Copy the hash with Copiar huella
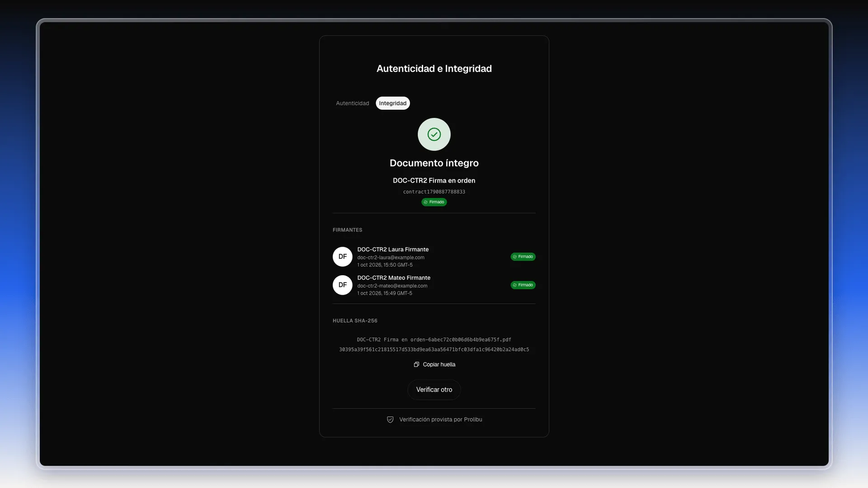Image resolution: width=868 pixels, height=488 pixels. pos(434,365)
